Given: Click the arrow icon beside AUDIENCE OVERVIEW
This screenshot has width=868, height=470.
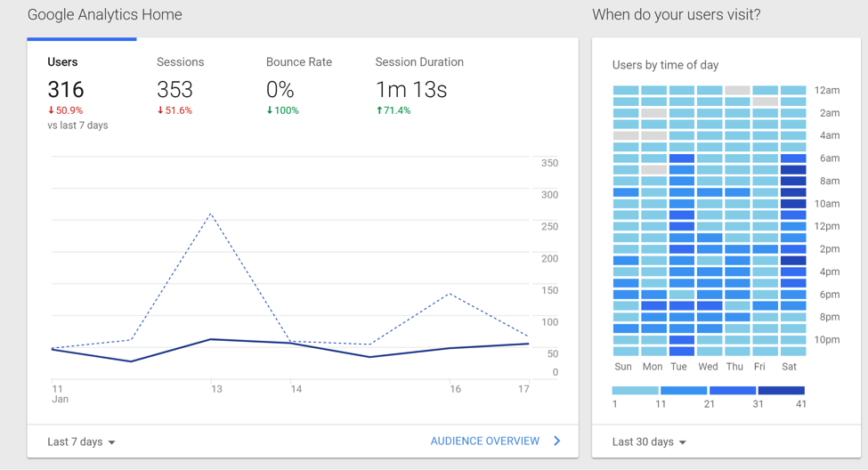Looking at the screenshot, I should coord(557,442).
